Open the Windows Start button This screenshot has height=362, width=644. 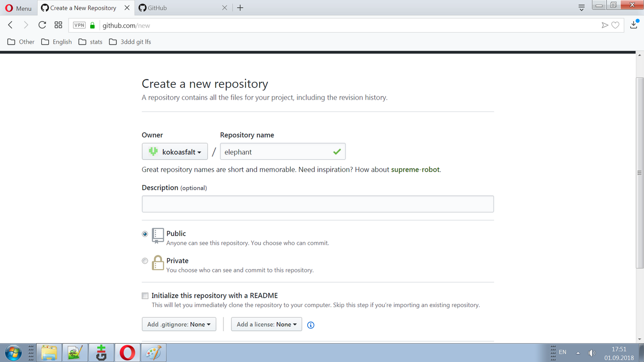click(13, 353)
